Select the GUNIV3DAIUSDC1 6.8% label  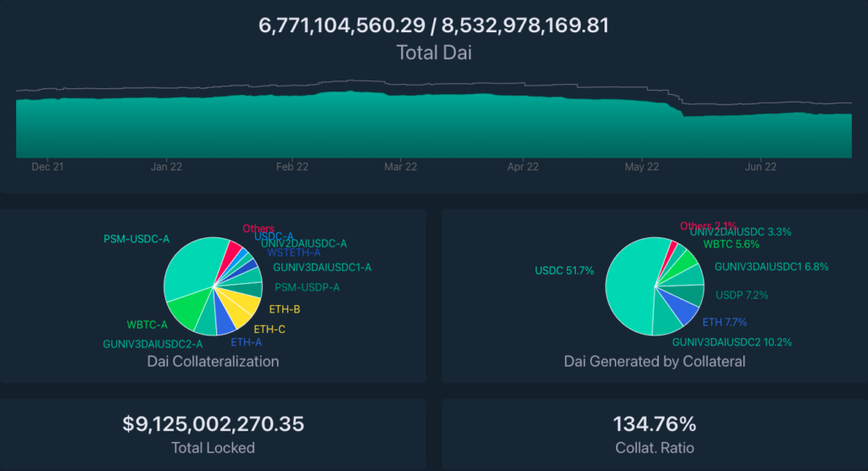click(x=768, y=266)
